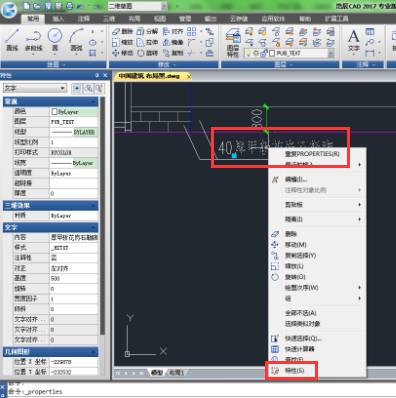Viewport: 396px width, 398px height.
Task: Click the 图层 value PUB_TEXT in Properties
Action: [x=74, y=122]
